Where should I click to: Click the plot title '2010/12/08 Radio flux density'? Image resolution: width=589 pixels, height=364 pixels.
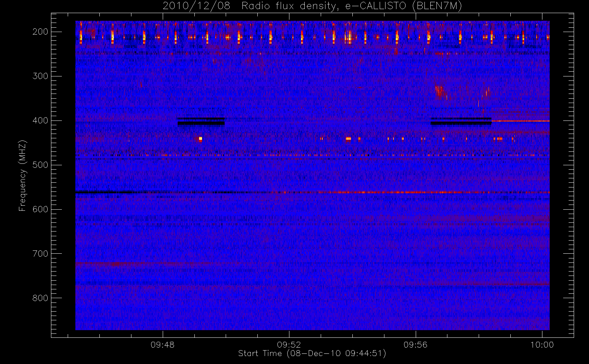pyautogui.click(x=312, y=6)
